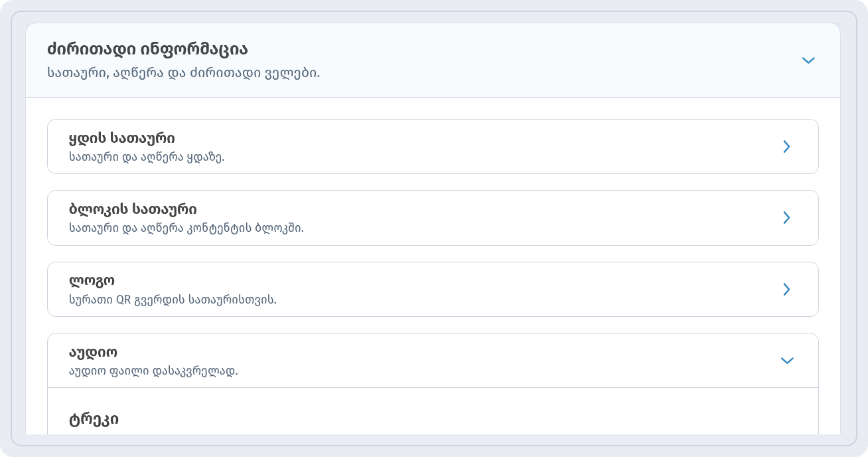Viewport: 868px width, 457px height.
Task: Collapse the აუდიო card chevron
Action: click(x=787, y=361)
